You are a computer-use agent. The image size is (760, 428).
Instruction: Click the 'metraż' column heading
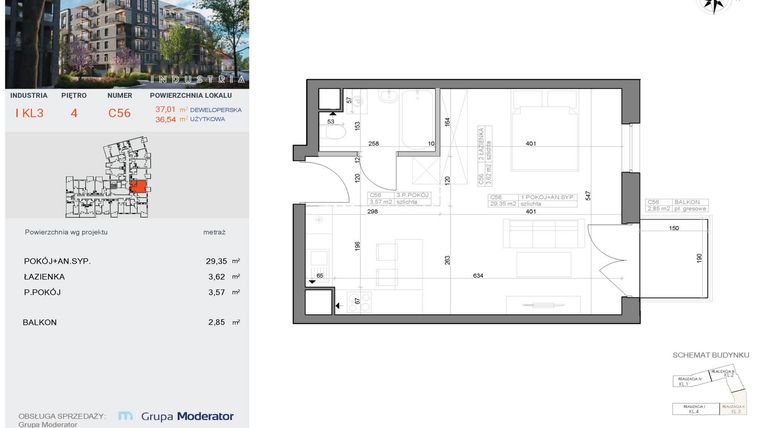pyautogui.click(x=214, y=232)
